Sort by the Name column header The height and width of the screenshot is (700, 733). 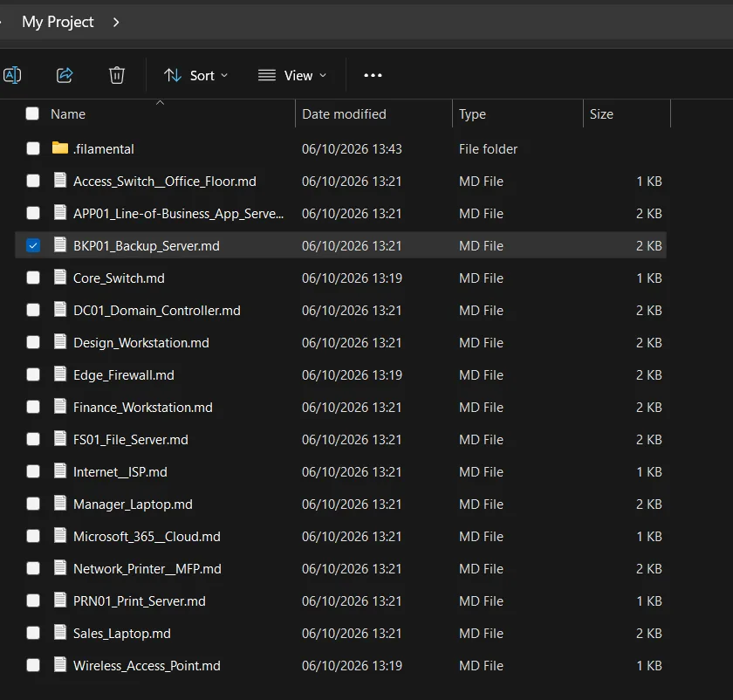(68, 114)
